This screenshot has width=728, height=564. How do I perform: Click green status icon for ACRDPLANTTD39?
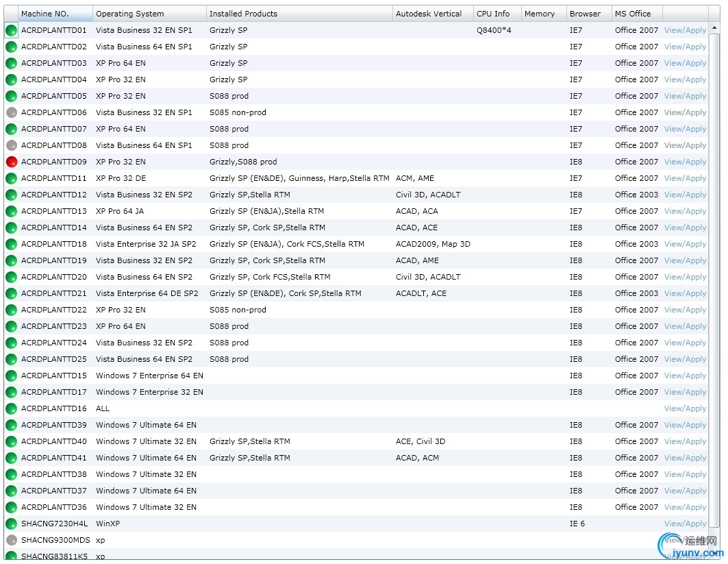(11, 426)
